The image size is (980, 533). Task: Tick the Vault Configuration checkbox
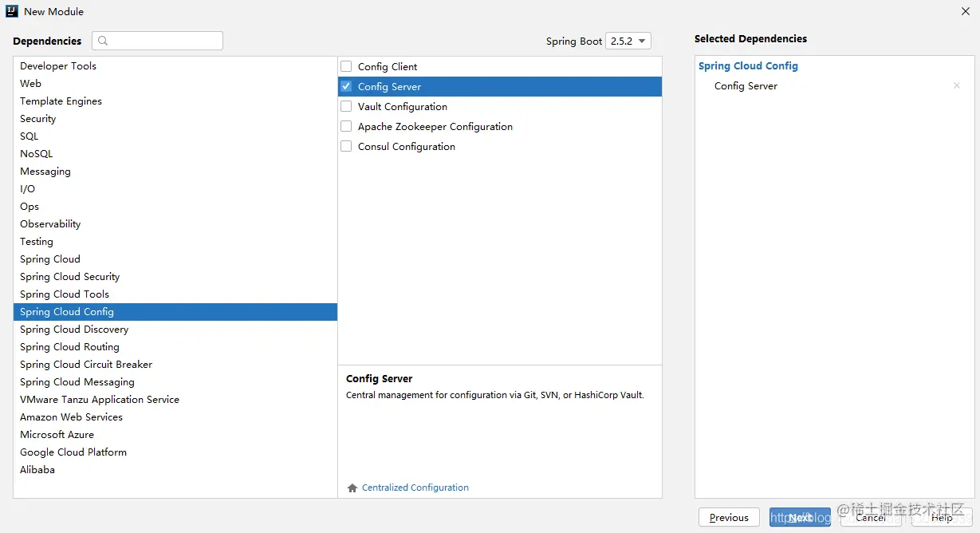pyautogui.click(x=346, y=106)
